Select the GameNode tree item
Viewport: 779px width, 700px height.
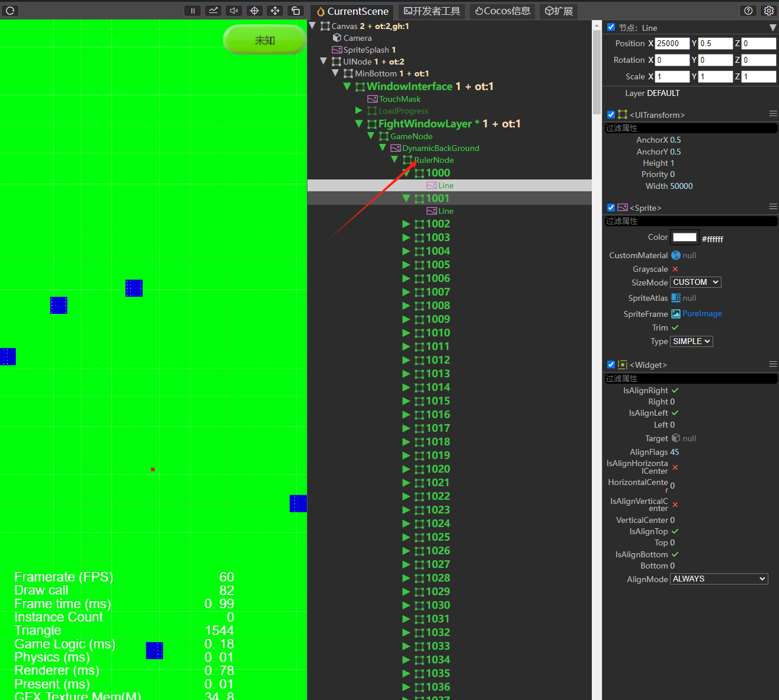tap(411, 136)
